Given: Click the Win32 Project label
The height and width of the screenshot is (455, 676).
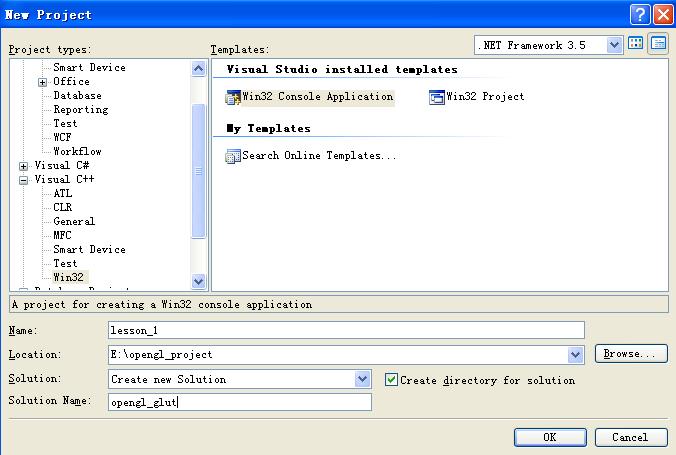Looking at the screenshot, I should click(485, 97).
